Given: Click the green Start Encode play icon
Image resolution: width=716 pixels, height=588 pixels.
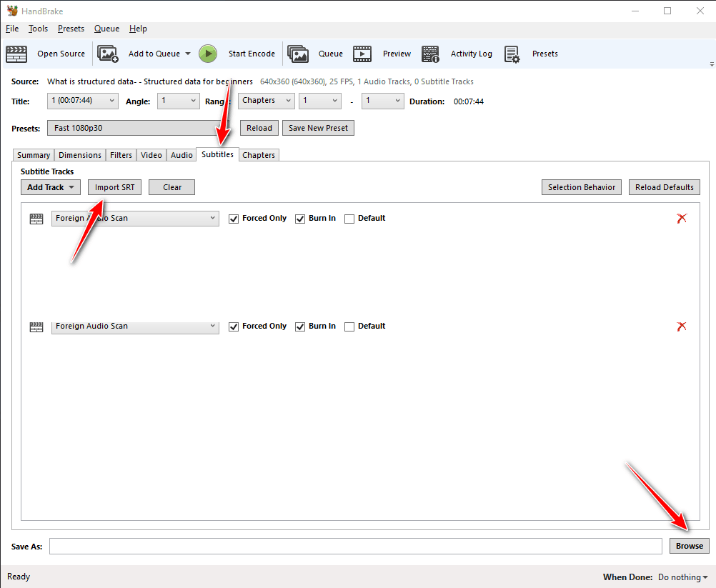Looking at the screenshot, I should tap(208, 54).
